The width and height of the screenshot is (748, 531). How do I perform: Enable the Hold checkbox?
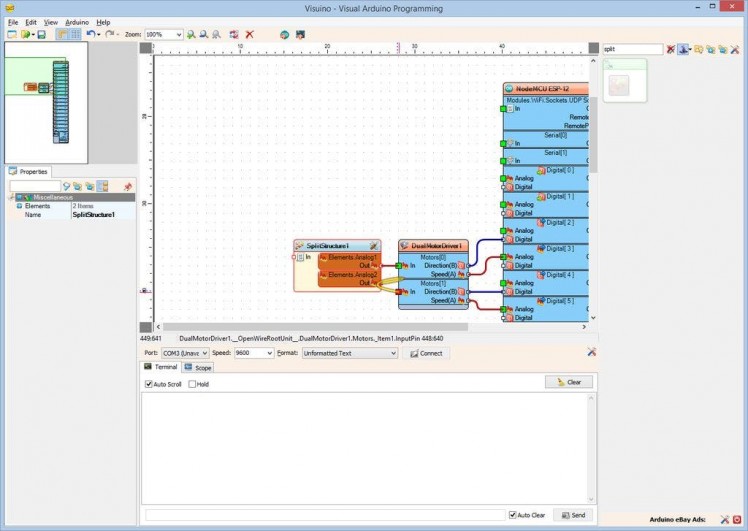[192, 384]
